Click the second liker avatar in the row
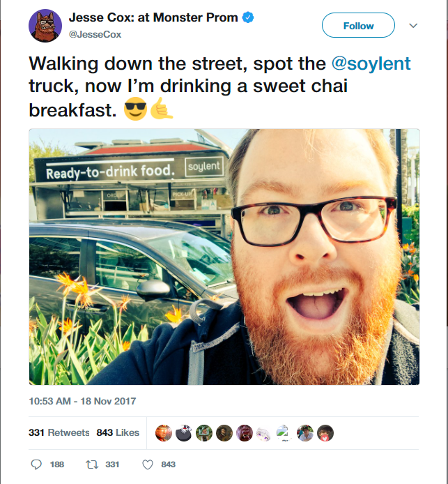This screenshot has width=448, height=484. click(183, 433)
